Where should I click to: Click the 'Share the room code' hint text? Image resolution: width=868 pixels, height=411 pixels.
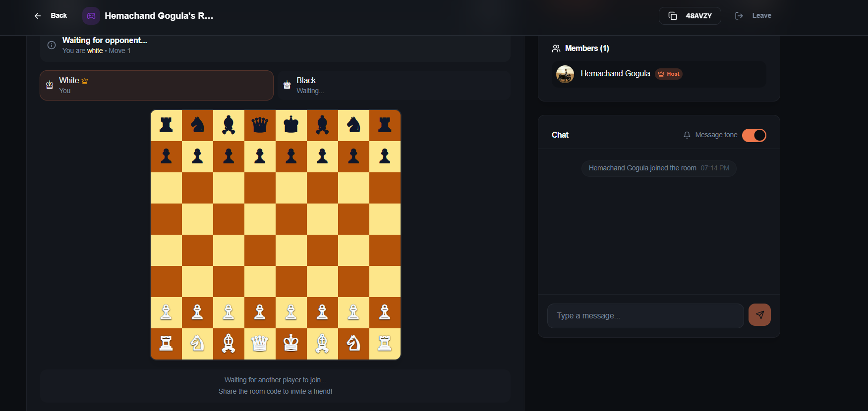pos(275,391)
